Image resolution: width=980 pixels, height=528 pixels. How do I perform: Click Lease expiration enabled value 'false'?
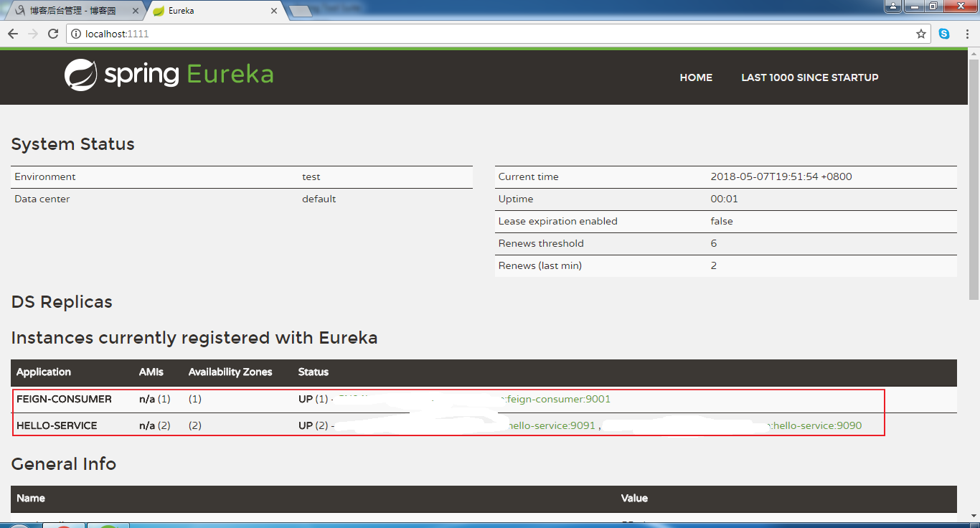722,221
